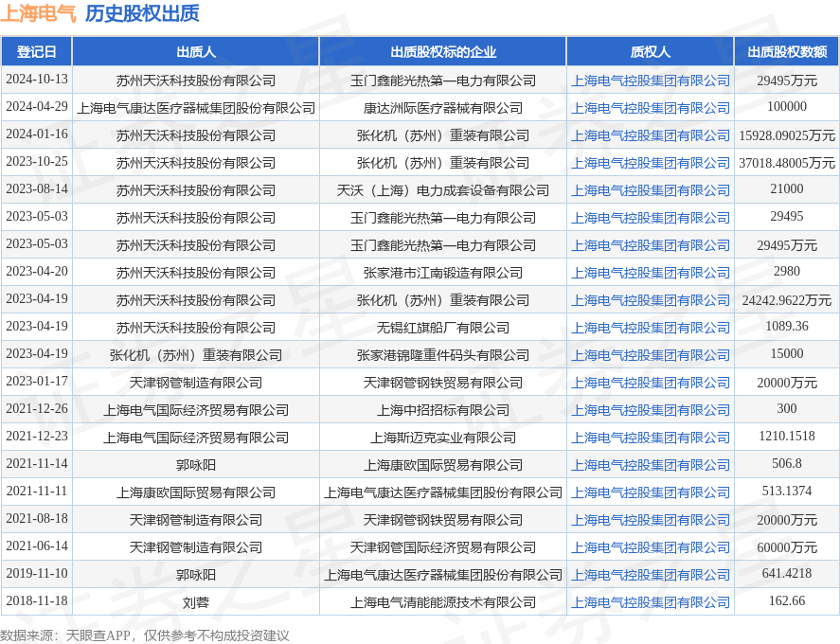
Task: Open 质权人 link in 2024-01-16 row
Action: [651, 135]
